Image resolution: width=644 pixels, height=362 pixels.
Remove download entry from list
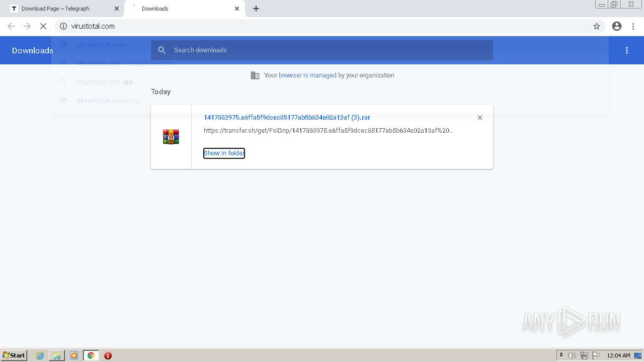pyautogui.click(x=480, y=118)
